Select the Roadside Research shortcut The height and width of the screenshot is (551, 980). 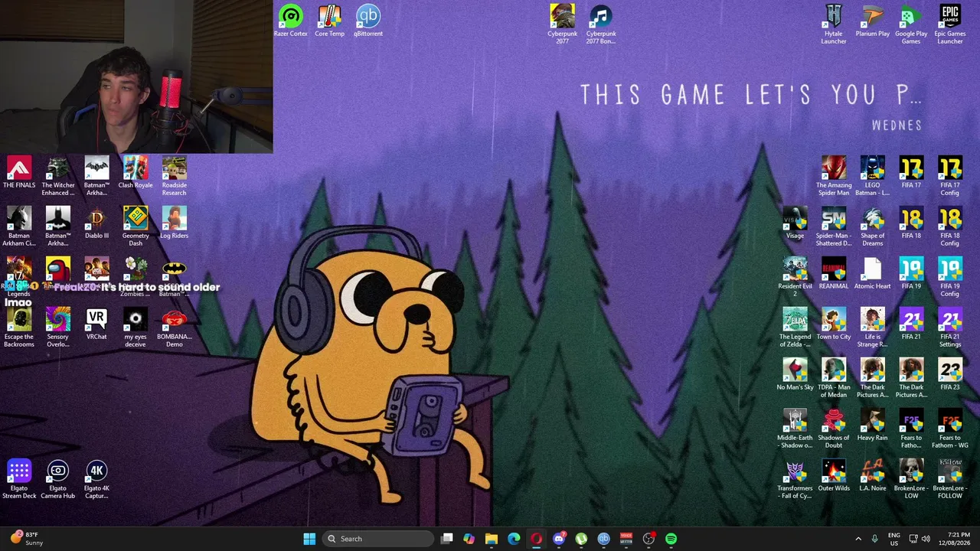(175, 176)
